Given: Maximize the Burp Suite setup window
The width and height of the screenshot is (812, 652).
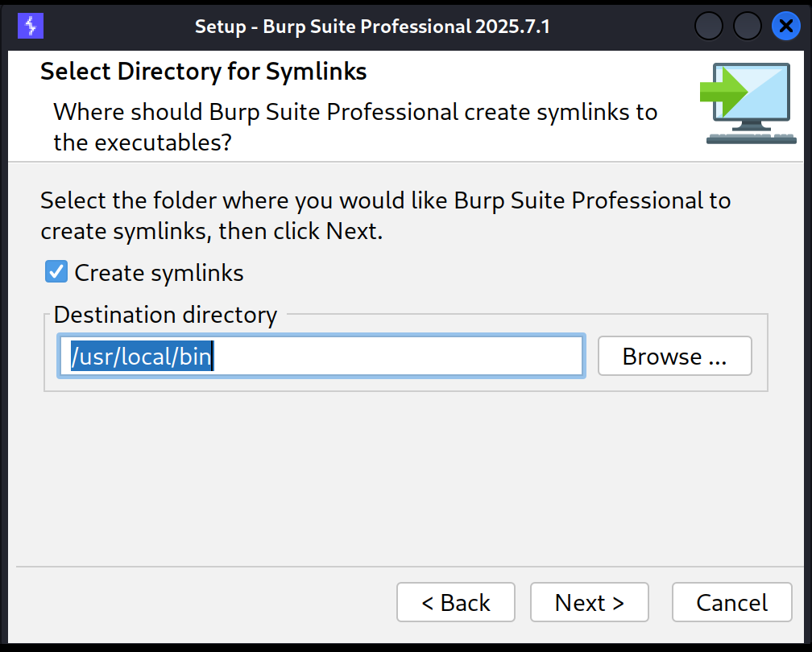Looking at the screenshot, I should [x=748, y=27].
